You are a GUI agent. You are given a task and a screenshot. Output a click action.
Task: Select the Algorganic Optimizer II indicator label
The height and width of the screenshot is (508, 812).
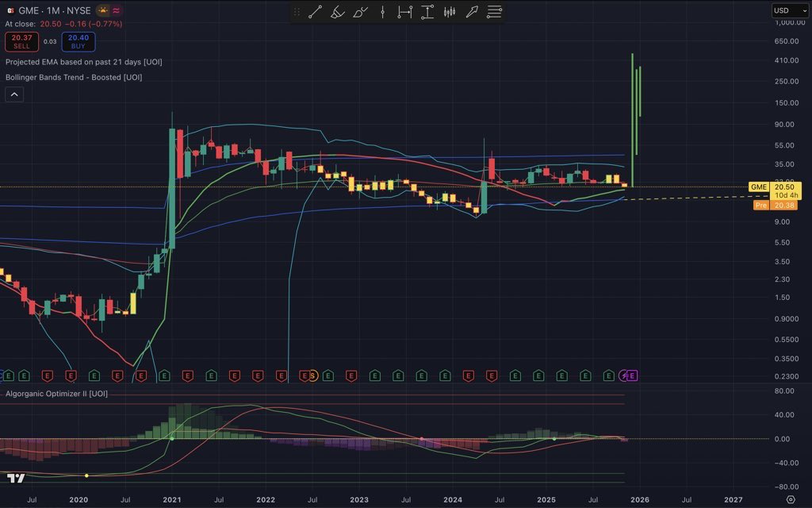[57, 392]
